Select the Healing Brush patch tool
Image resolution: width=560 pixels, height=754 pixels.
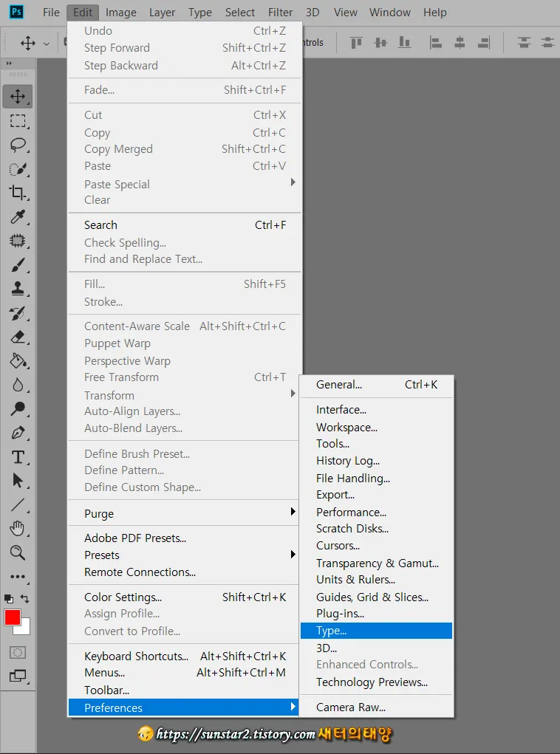pos(18,241)
